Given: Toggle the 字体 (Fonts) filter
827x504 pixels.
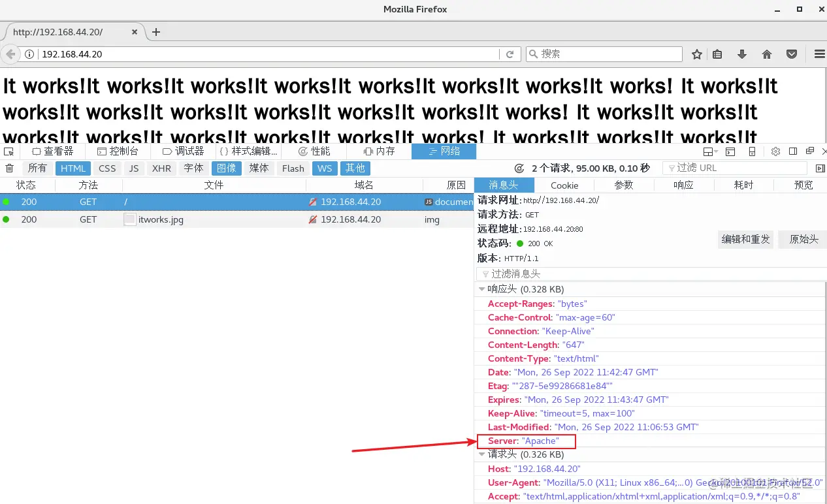Looking at the screenshot, I should (x=193, y=168).
